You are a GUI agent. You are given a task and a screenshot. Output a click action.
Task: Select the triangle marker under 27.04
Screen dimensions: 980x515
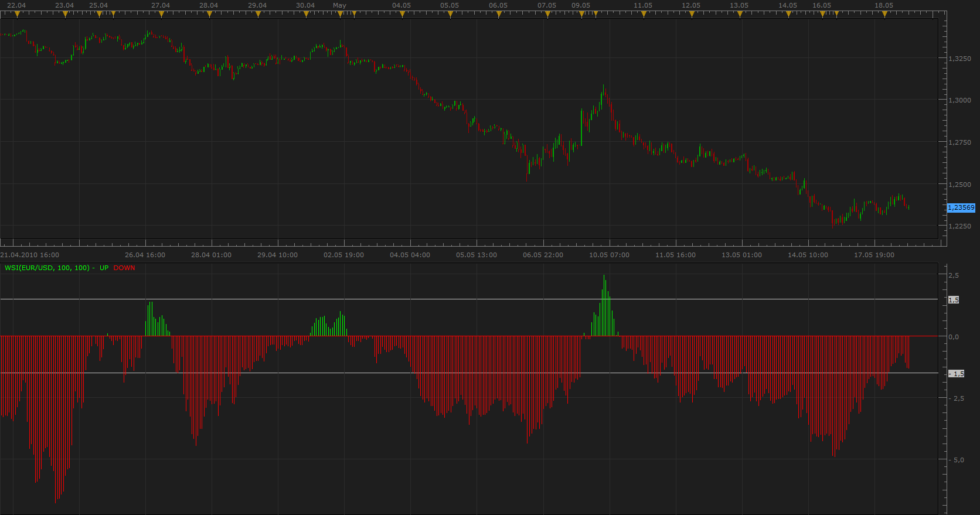pyautogui.click(x=162, y=14)
